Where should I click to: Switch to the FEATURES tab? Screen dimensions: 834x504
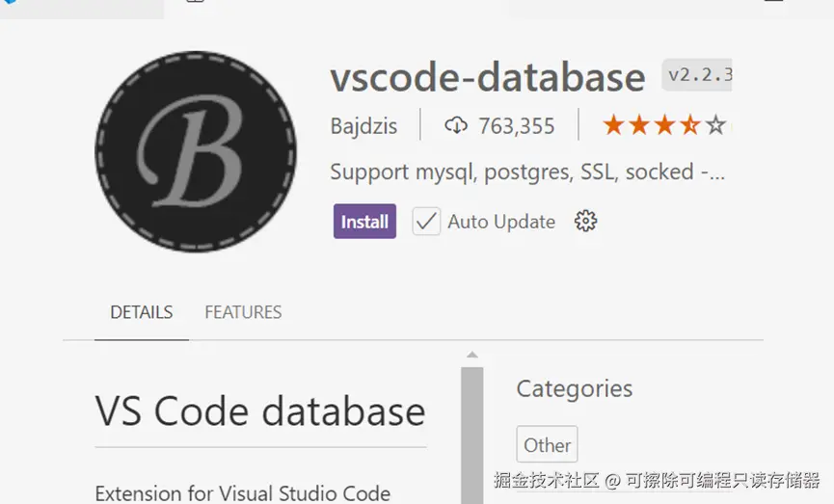click(x=243, y=312)
